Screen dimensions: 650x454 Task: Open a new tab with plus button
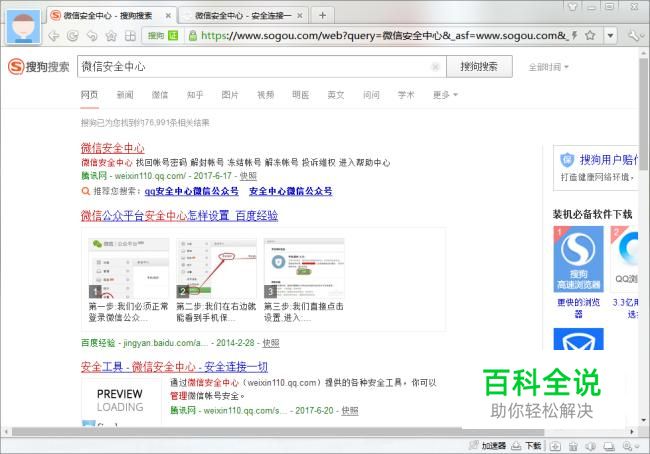323,16
